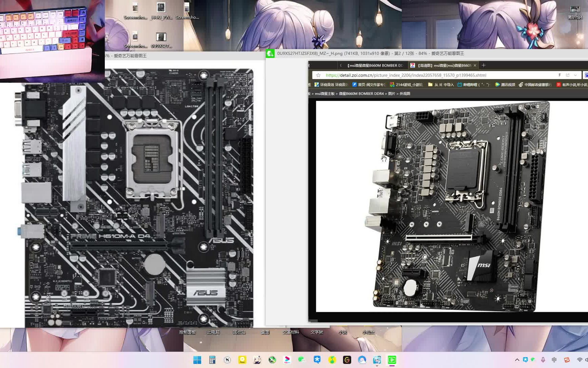Open the round S app on taskbar
The width and height of the screenshot is (588, 368).
click(227, 360)
